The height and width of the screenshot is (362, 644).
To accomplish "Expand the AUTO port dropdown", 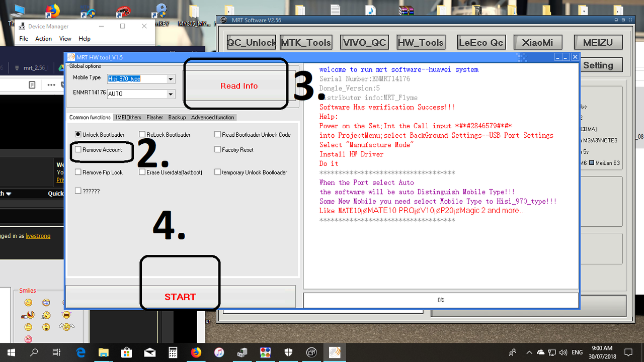I will click(171, 94).
